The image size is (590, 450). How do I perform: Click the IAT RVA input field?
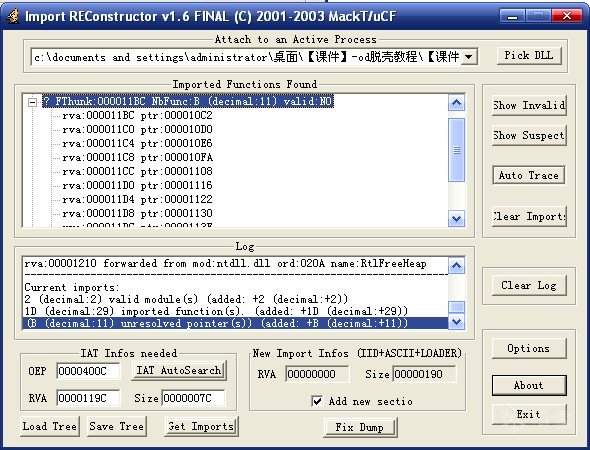click(x=88, y=398)
